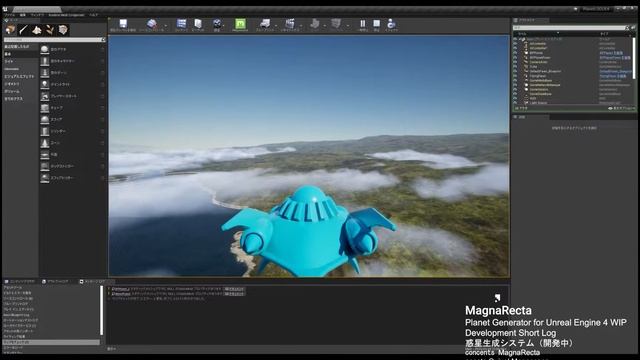
Task: Select the Cube primitive icon
Action: coord(44,108)
